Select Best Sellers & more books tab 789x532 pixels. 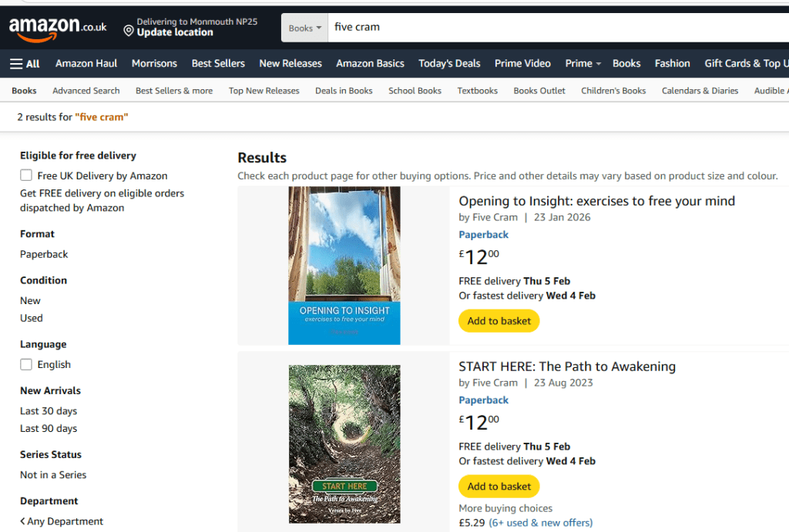click(174, 91)
